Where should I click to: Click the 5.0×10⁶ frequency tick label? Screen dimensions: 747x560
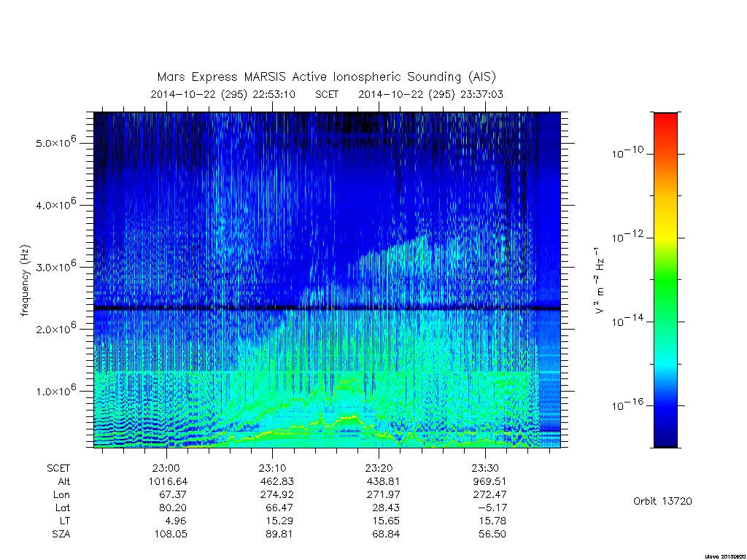56,141
